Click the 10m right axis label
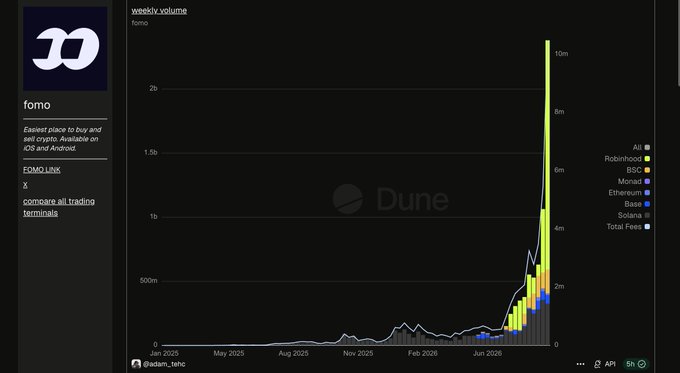680x373 pixels. pyautogui.click(x=561, y=53)
